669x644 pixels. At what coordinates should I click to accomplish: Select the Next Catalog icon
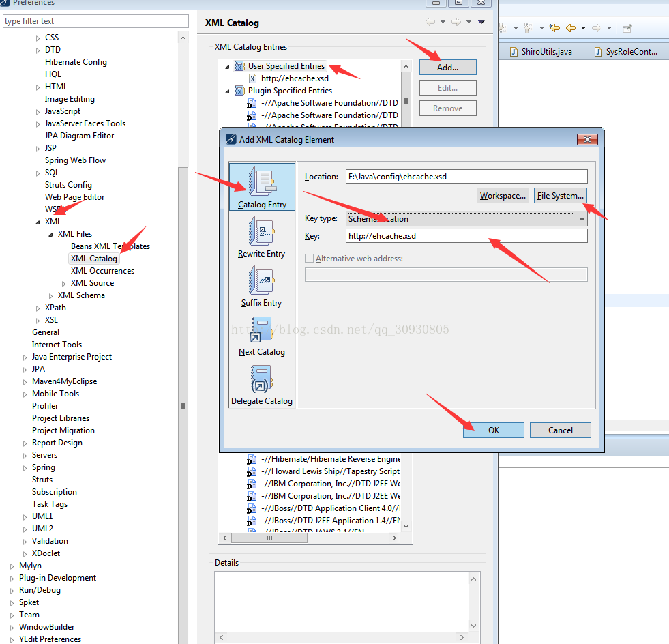coord(262,330)
